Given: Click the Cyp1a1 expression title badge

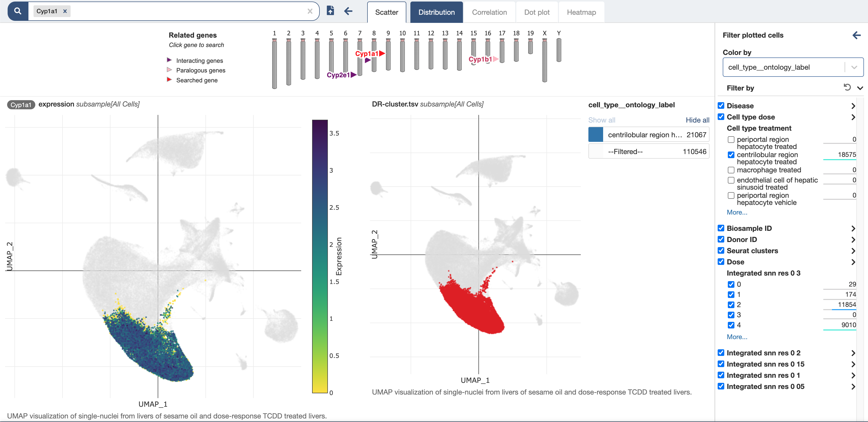Looking at the screenshot, I should coord(21,104).
